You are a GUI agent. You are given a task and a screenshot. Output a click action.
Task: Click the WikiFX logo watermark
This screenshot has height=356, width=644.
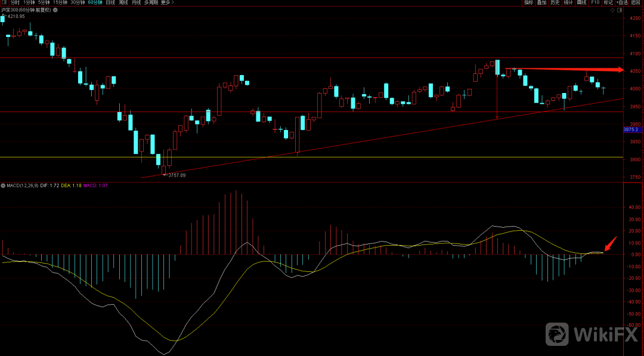pyautogui.click(x=592, y=335)
